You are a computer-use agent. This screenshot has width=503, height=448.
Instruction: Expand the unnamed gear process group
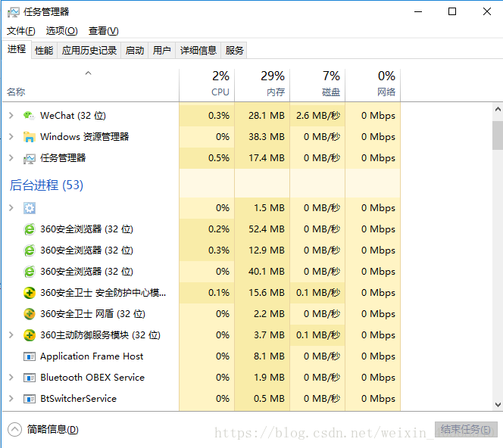[x=11, y=208]
